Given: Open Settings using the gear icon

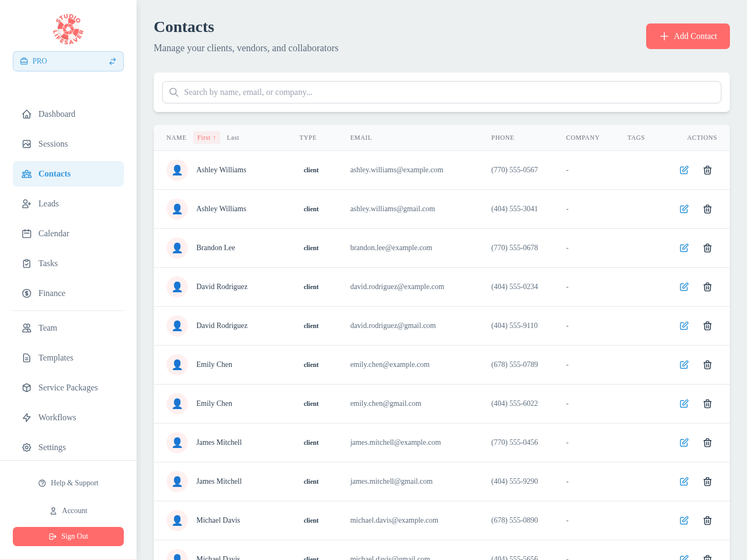Looking at the screenshot, I should (27, 447).
